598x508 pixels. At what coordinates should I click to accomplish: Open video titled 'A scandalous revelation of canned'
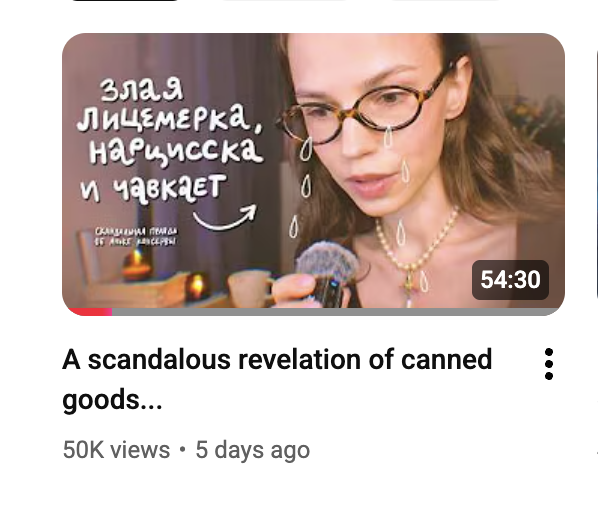pyautogui.click(x=277, y=360)
